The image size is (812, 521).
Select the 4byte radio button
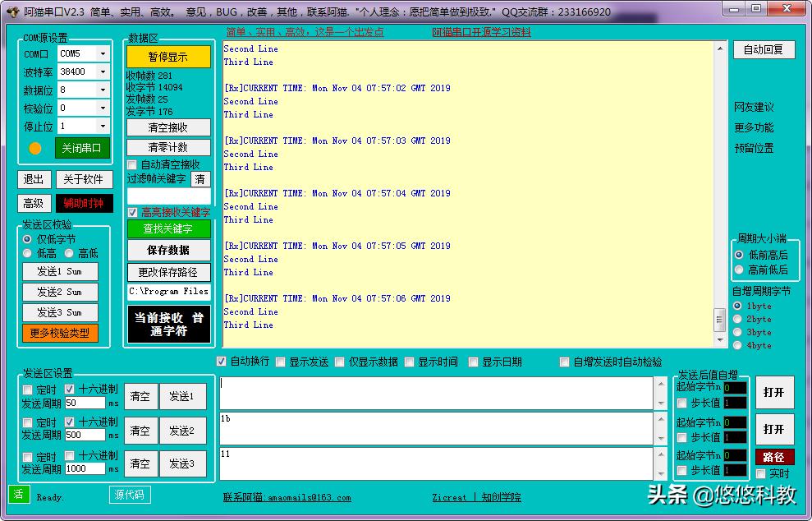tap(737, 345)
